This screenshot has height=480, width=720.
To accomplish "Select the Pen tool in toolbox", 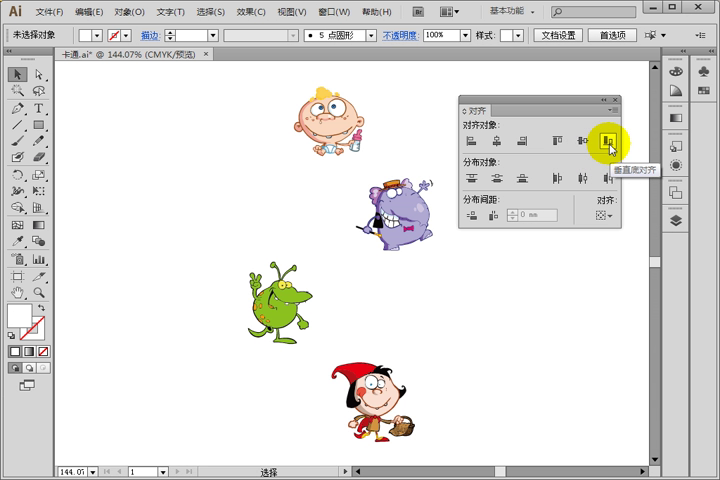I will click(x=17, y=108).
